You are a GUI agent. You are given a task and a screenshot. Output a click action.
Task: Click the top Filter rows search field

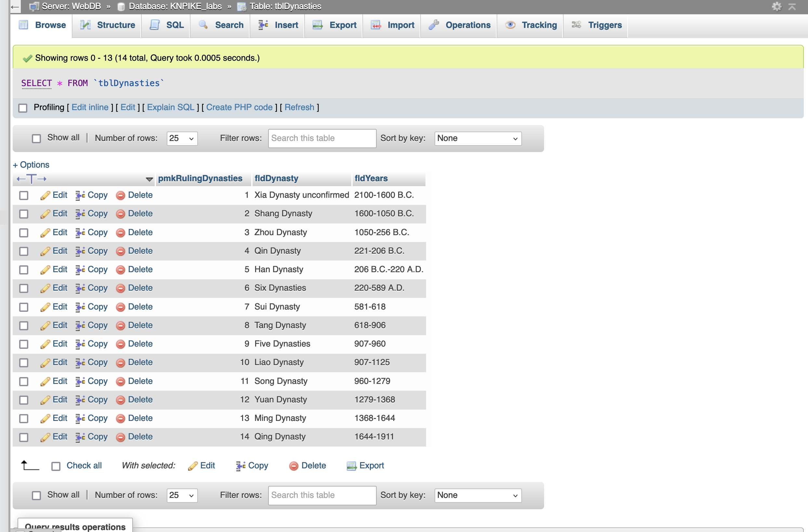click(322, 138)
